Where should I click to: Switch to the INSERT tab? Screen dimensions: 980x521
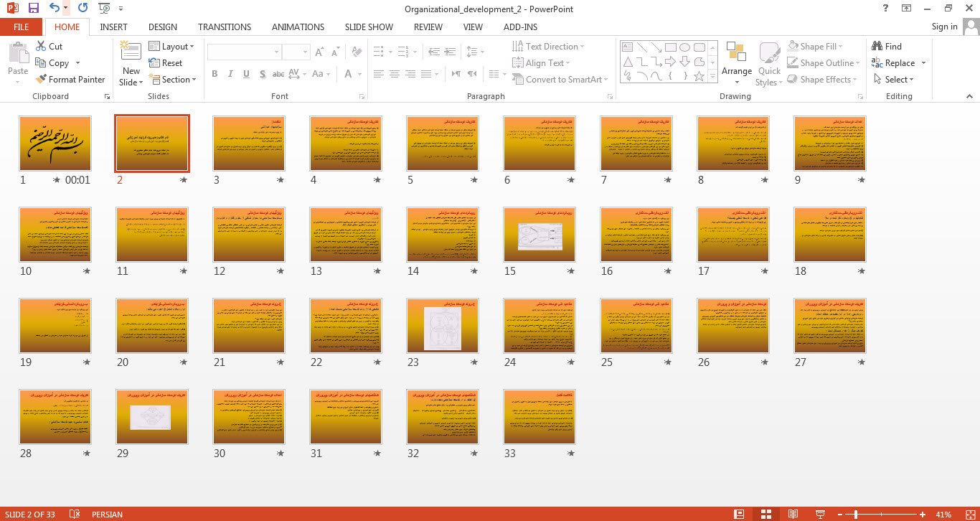tap(114, 27)
